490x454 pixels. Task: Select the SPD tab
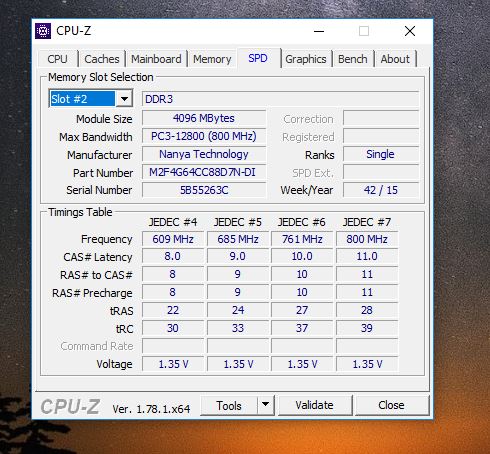(x=258, y=58)
